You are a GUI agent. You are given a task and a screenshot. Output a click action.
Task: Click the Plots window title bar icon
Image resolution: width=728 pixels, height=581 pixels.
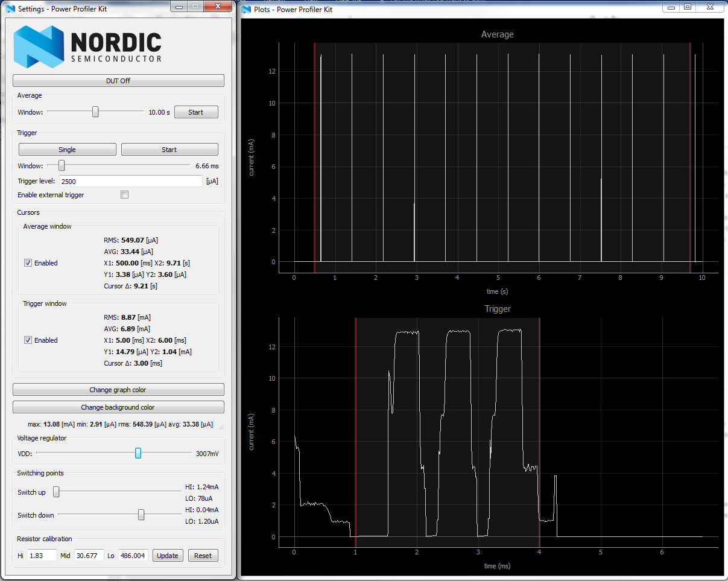tap(246, 9)
